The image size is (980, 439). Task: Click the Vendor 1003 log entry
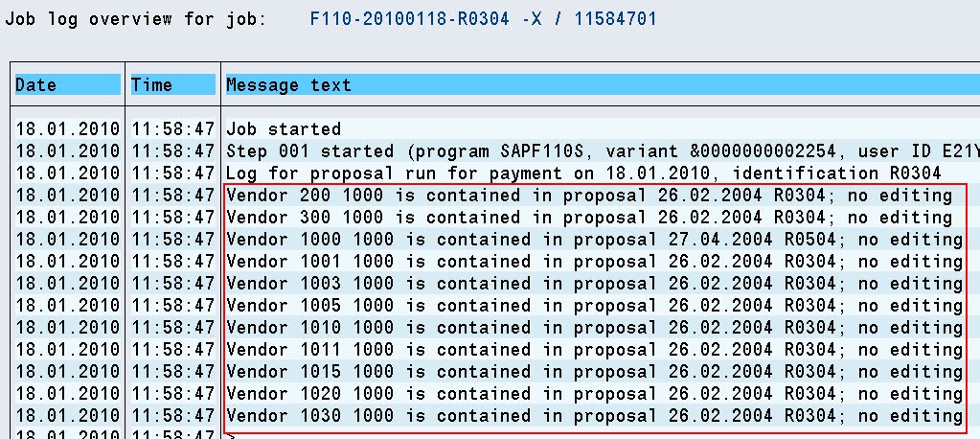click(x=594, y=284)
